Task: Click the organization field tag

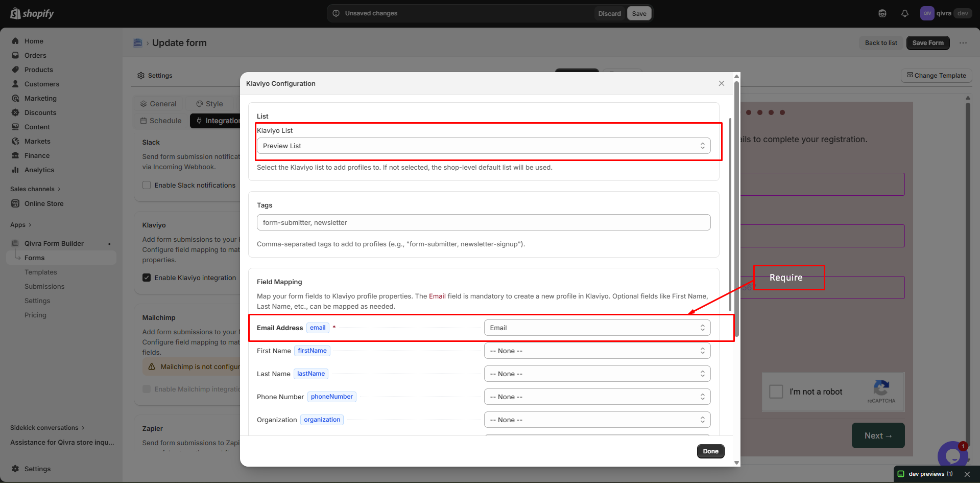Action: tap(322, 420)
